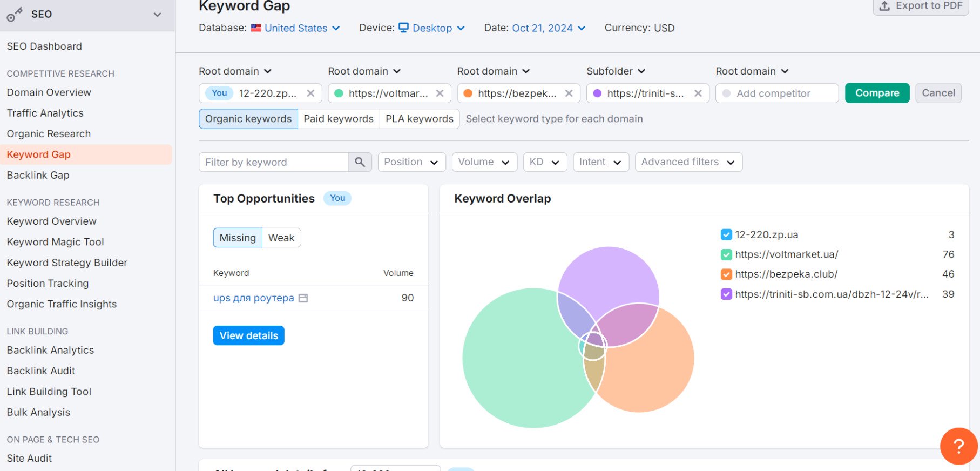Select the Missing opportunities tab
The height and width of the screenshot is (471, 980).
(238, 238)
